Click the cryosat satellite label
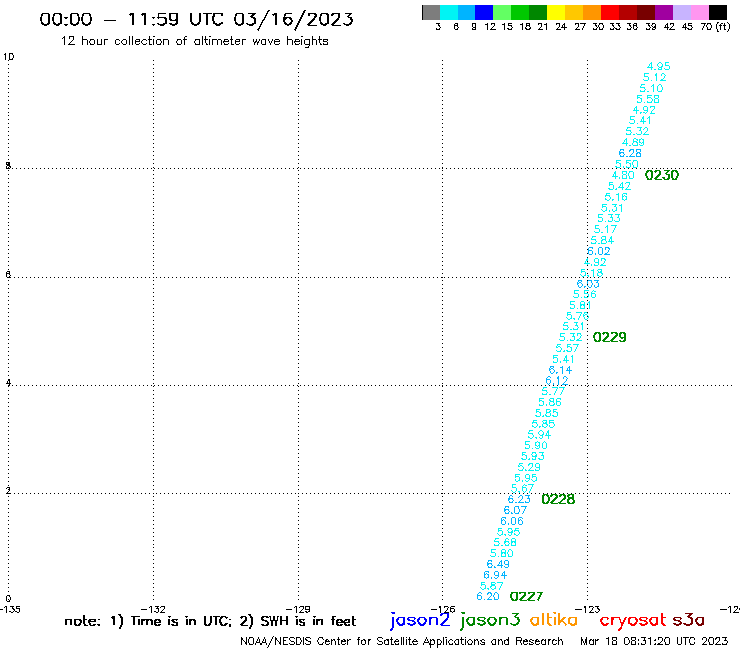Viewport: 740px width, 650px height. 632,620
